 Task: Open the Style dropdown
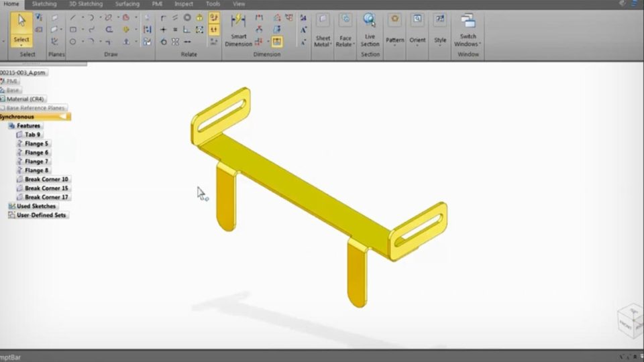tap(440, 29)
